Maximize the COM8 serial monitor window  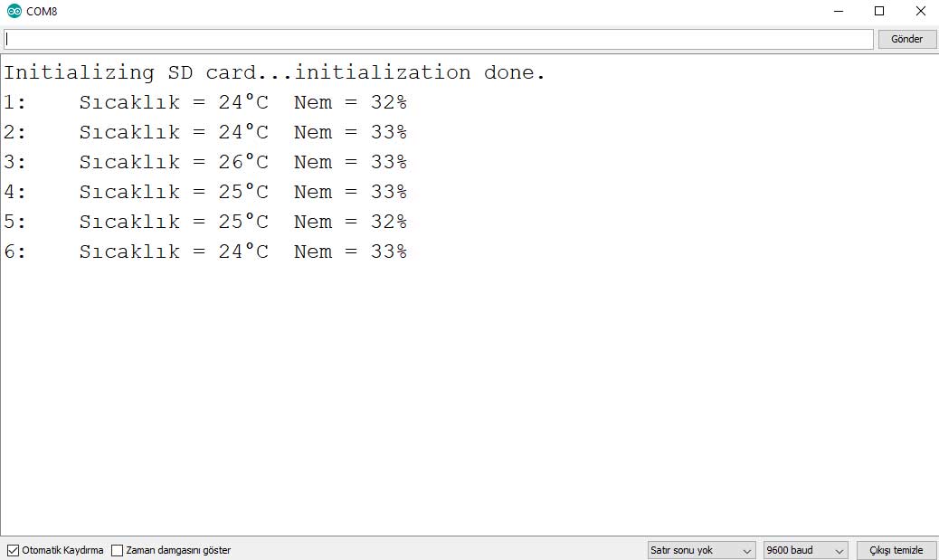(878, 11)
